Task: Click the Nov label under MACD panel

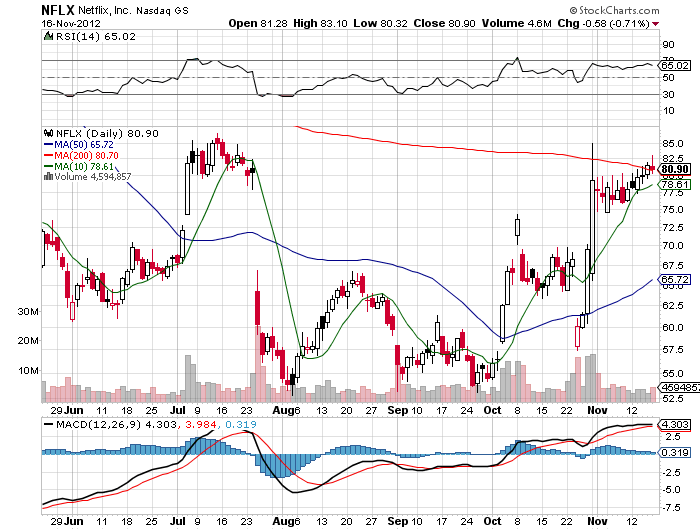Action: [x=597, y=521]
